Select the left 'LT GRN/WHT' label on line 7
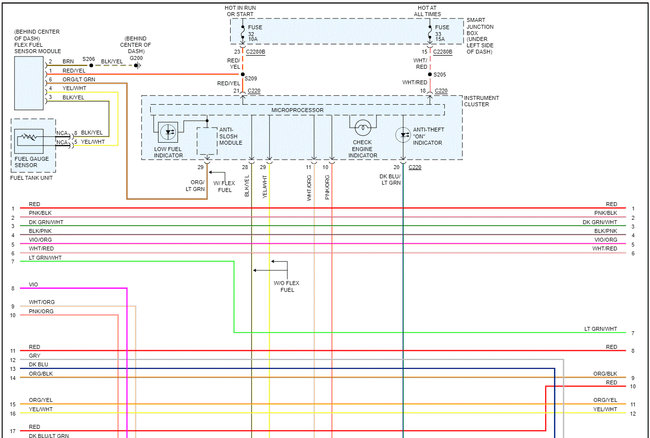Viewport: 650px width, 438px height. (x=45, y=258)
